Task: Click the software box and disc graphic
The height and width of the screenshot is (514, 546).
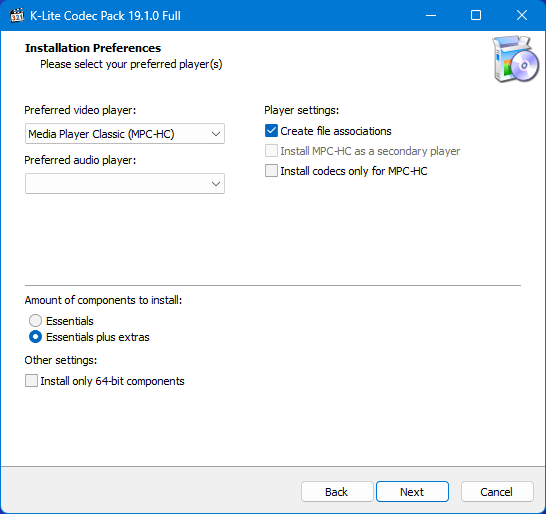Action: (516, 59)
